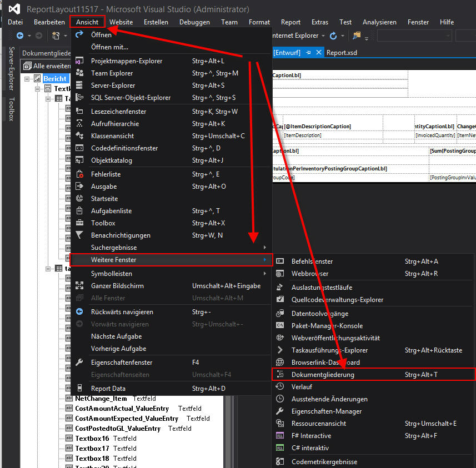Click the Eigenschaftenfenster wrench icon
Image resolution: width=476 pixels, height=468 pixels.
click(79, 362)
